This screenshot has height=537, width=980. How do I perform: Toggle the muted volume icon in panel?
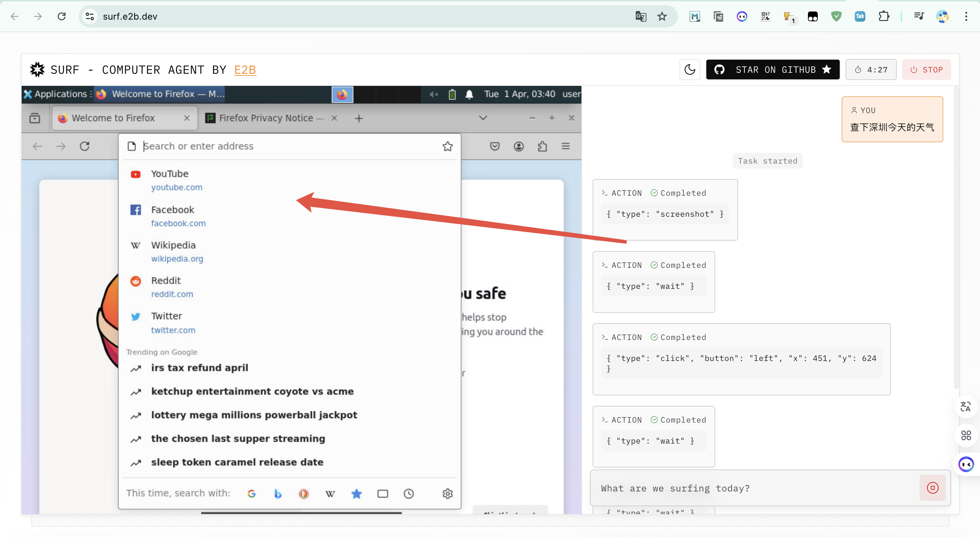tap(434, 94)
